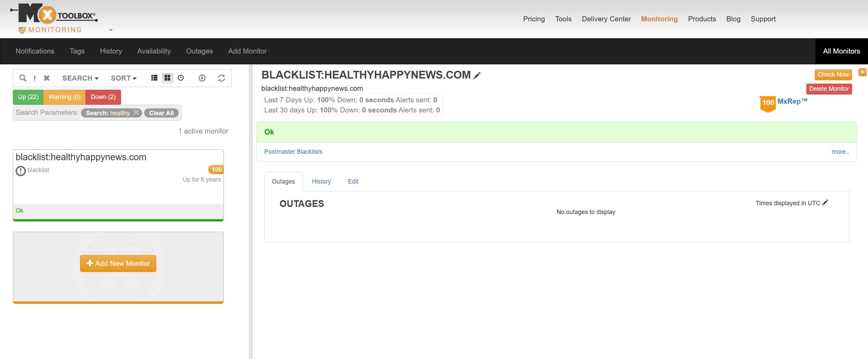The width and height of the screenshot is (868, 359).
Task: Click the blacklist alert icon on the card
Action: (x=21, y=171)
